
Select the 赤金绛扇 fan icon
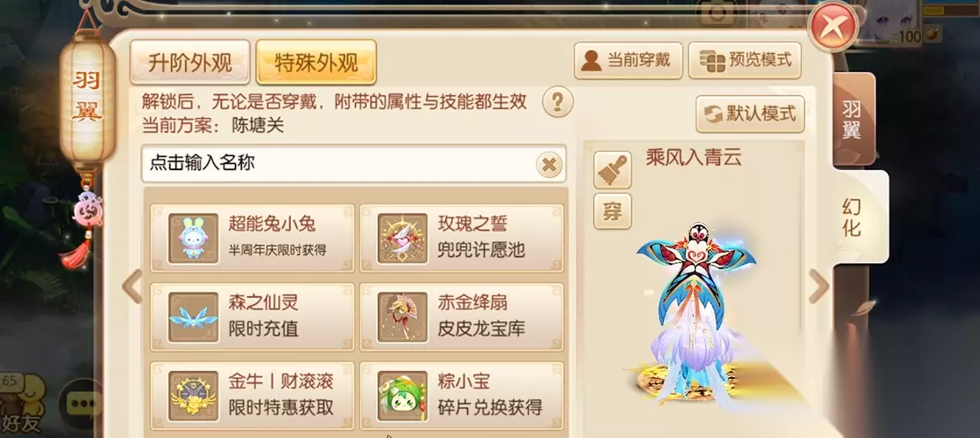coord(403,316)
